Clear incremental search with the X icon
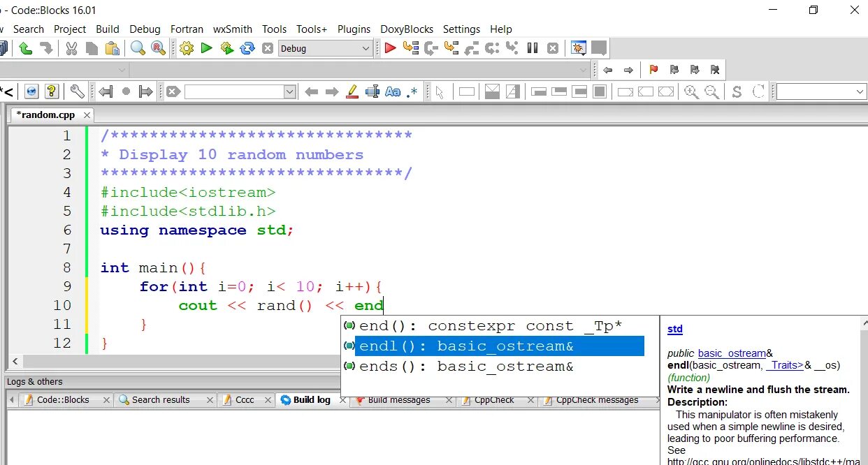This screenshot has height=465, width=868. click(x=173, y=91)
